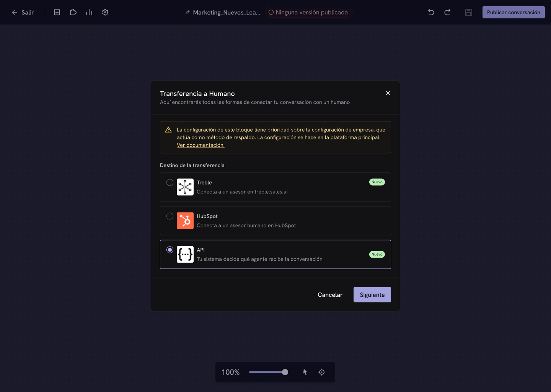Image resolution: width=551 pixels, height=392 pixels.
Task: Select the HubSpot radio button
Action: 170,216
